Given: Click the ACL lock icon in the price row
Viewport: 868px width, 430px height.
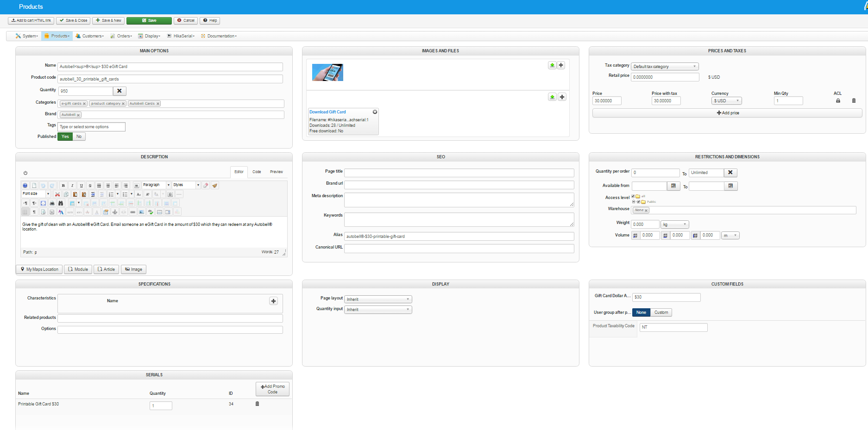Looking at the screenshot, I should (838, 100).
